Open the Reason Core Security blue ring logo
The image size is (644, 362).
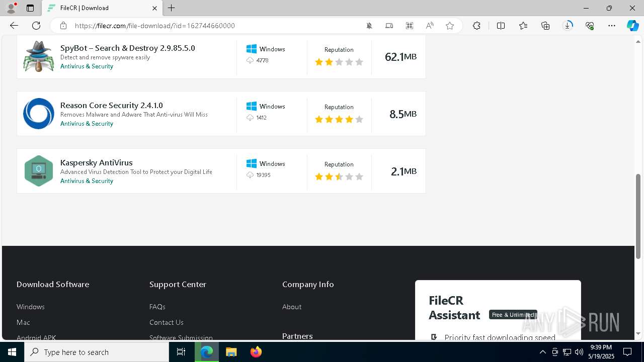tap(39, 114)
